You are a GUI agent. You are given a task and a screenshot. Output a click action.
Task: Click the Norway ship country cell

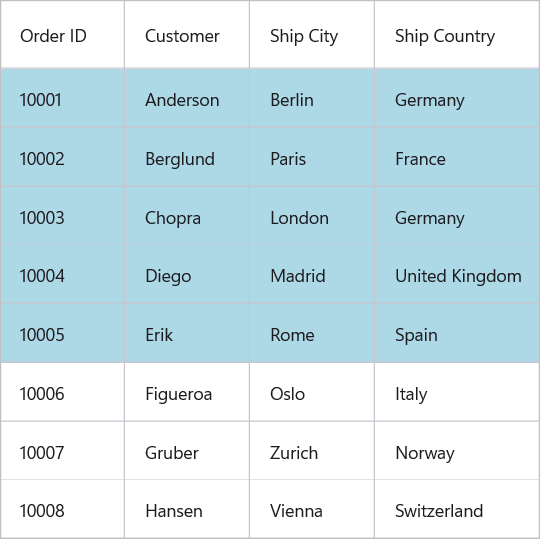point(457,450)
